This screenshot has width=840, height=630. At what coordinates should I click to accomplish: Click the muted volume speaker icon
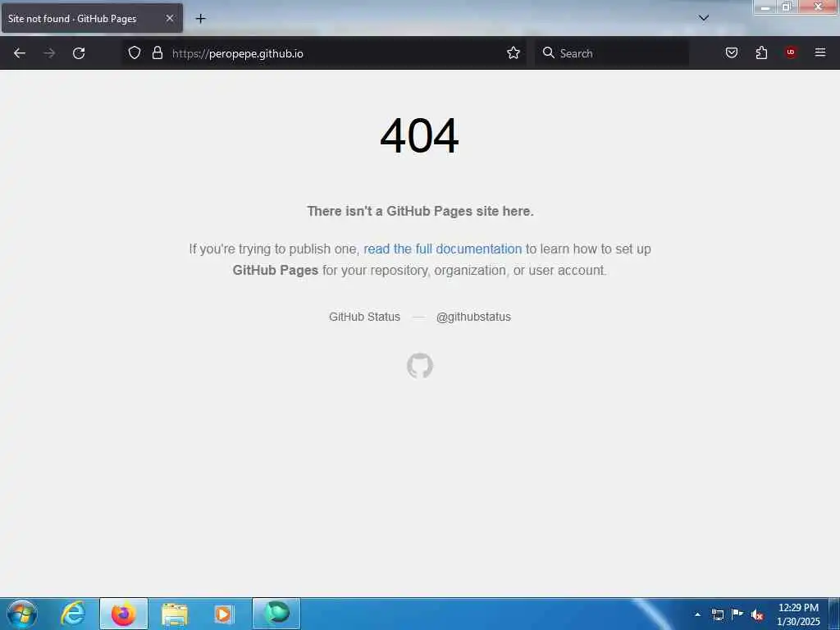pyautogui.click(x=757, y=614)
